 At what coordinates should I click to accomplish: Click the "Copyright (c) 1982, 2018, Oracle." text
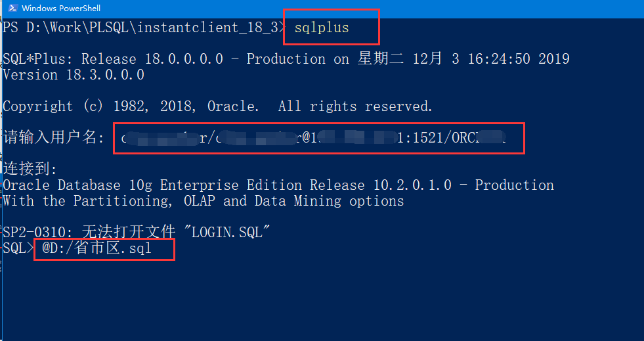[131, 106]
